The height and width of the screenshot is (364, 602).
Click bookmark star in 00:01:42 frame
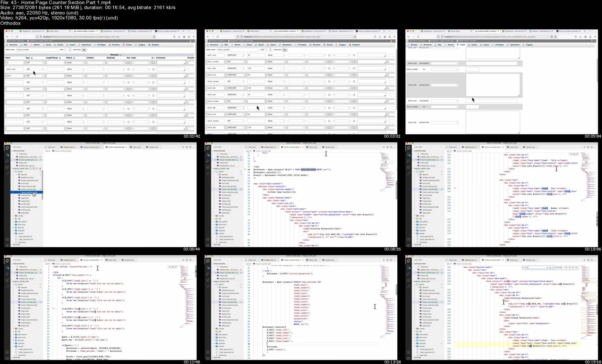tap(154, 36)
